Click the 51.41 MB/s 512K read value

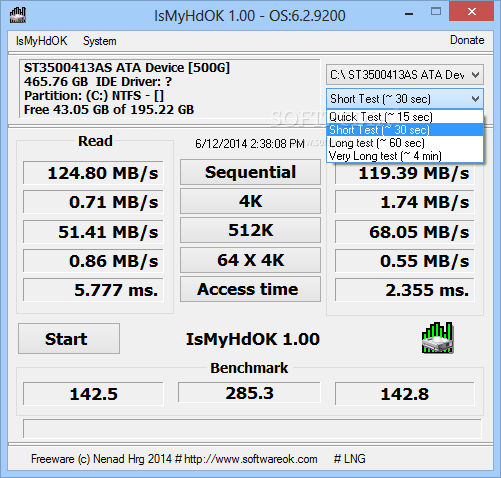pos(93,231)
